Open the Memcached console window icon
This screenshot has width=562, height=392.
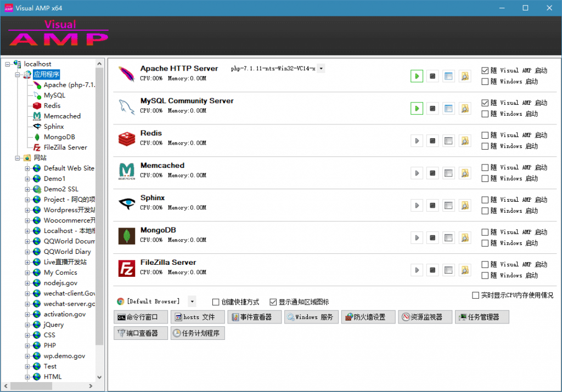pos(448,173)
